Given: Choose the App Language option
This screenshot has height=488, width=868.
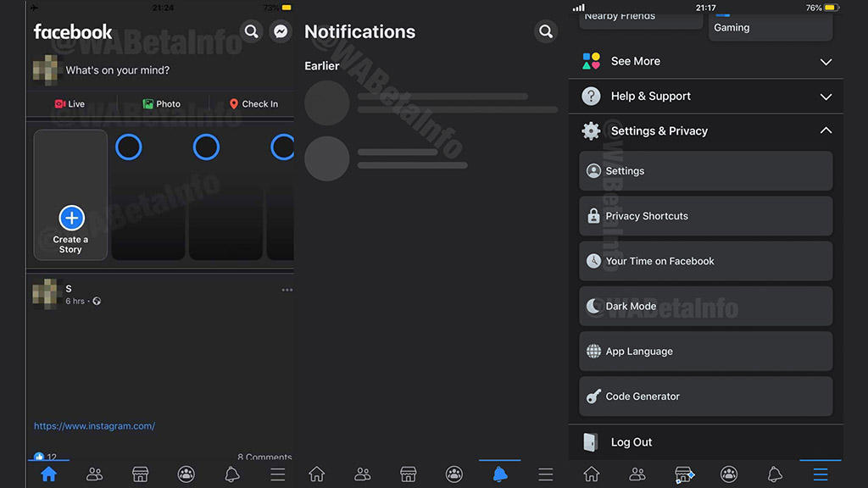Looking at the screenshot, I should point(705,352).
